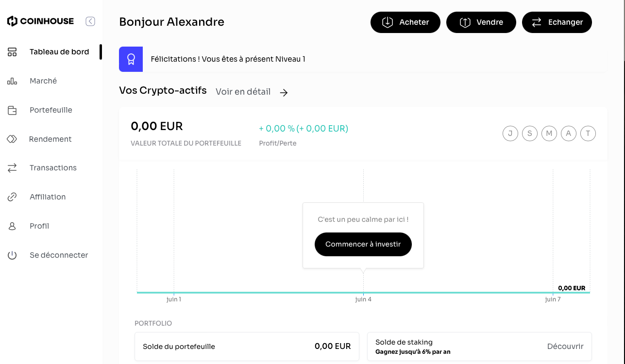This screenshot has width=625, height=364.
Task: Open the Affiliation link icon
Action: click(x=12, y=197)
